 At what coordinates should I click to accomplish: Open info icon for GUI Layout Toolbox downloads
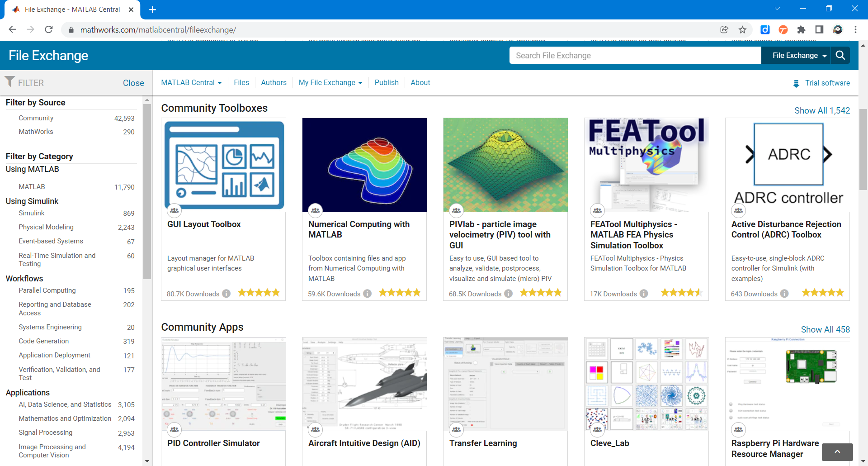click(226, 294)
